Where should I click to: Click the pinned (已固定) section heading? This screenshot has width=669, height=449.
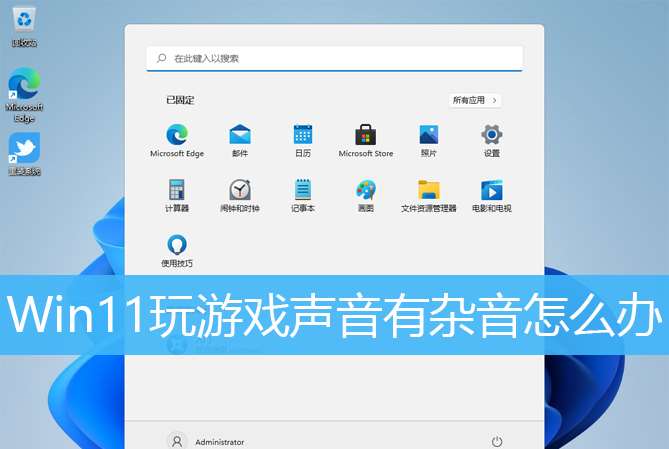point(180,100)
